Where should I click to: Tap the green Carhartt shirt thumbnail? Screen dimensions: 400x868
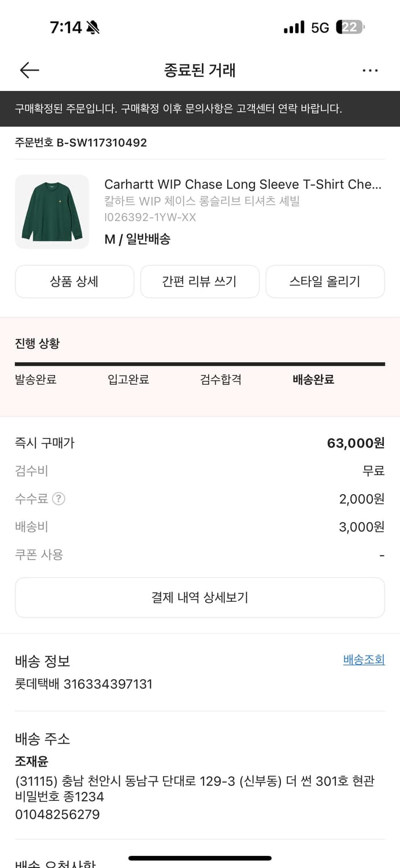(x=52, y=212)
